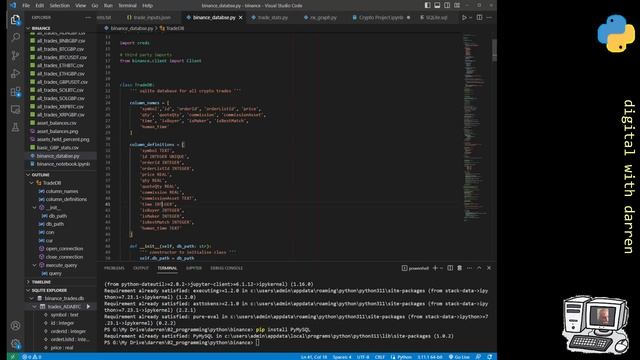Open the Extensions view
This screenshot has width=640, height=360.
(15, 92)
